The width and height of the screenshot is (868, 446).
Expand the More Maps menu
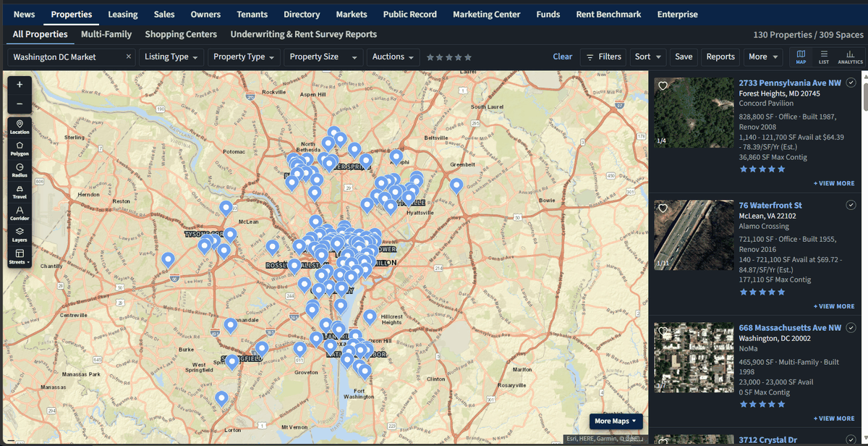(x=616, y=421)
